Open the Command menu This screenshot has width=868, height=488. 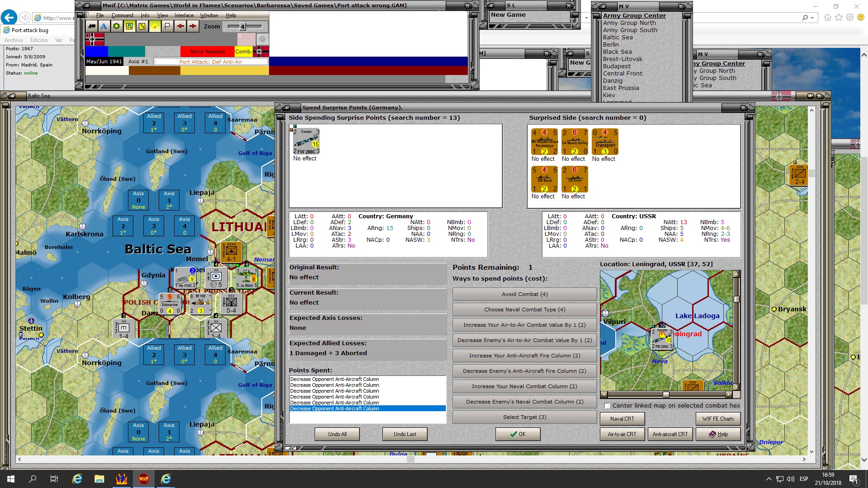pos(122,15)
